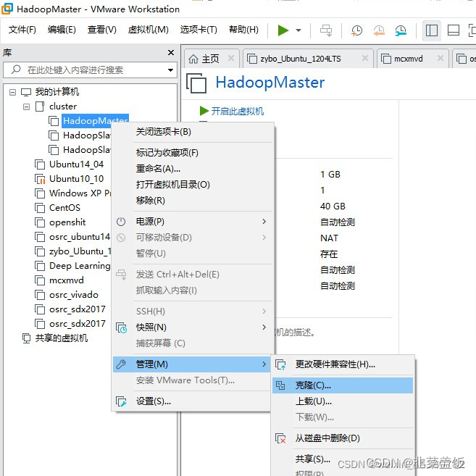Open the 帮助(H) menu

coord(243,30)
